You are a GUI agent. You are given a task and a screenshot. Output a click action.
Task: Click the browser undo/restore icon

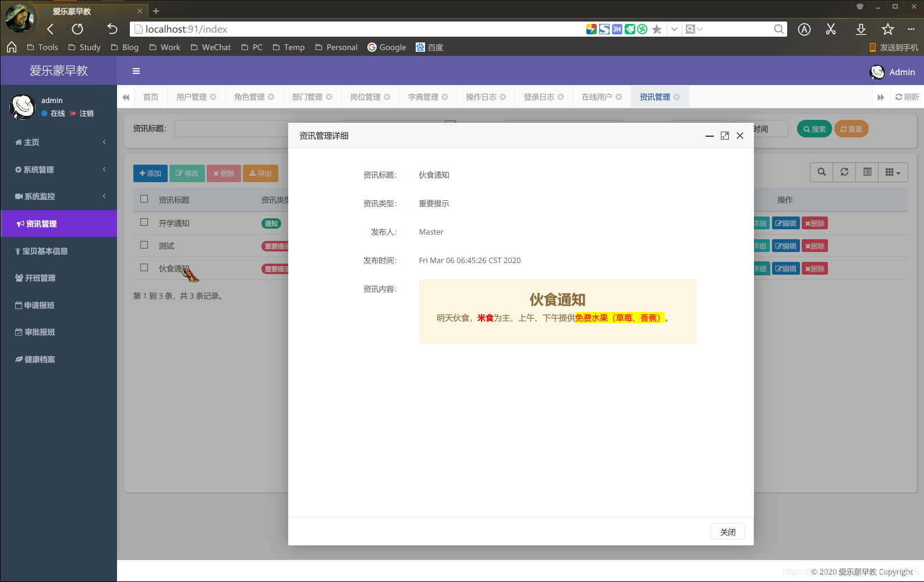[x=112, y=29]
